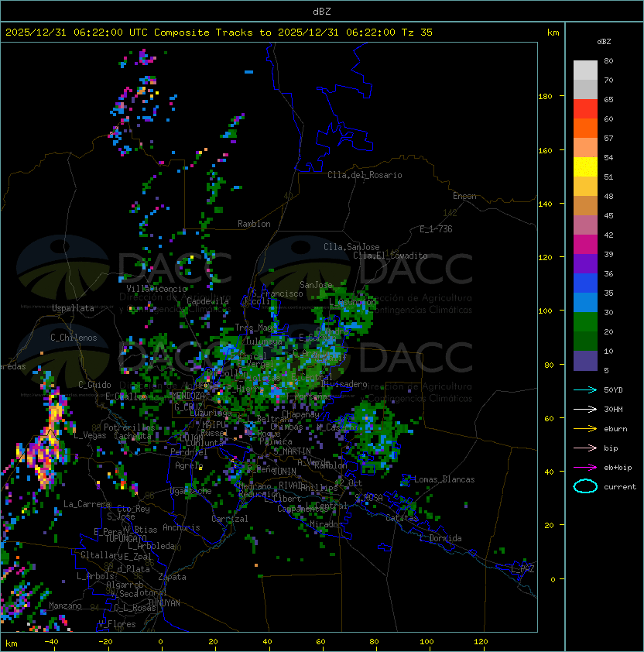Pick the light gray swatch below 80
Image resolution: width=644 pixels, height=652 pixels.
click(x=585, y=70)
